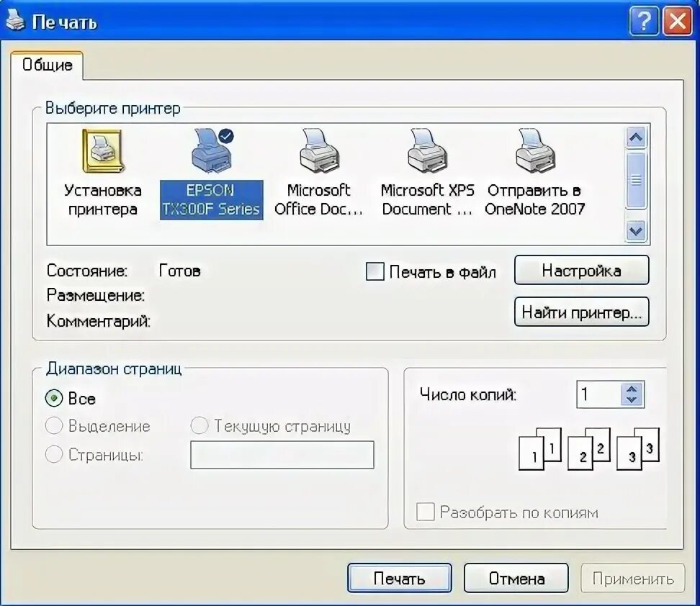Click the collate pages 1-1 illustration
The image size is (700, 606).
539,448
